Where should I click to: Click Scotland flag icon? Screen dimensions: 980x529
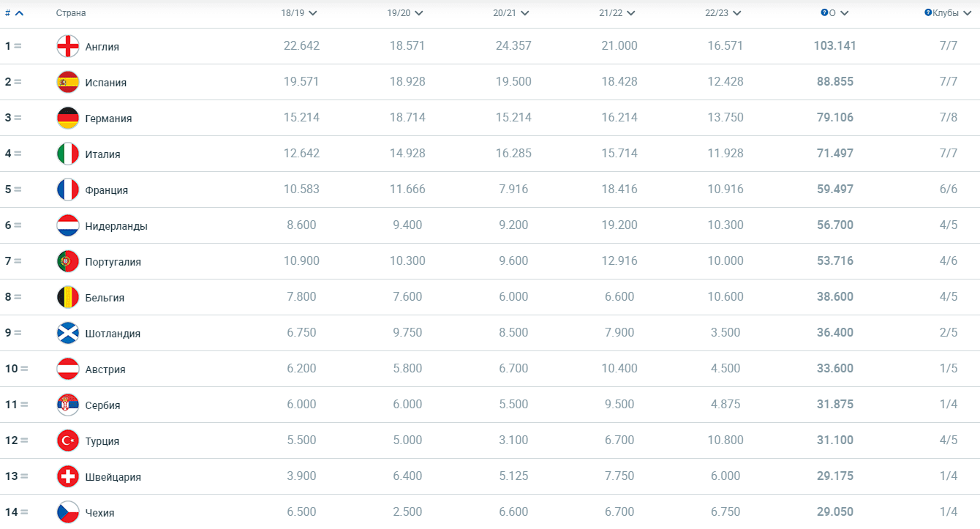coord(67,333)
